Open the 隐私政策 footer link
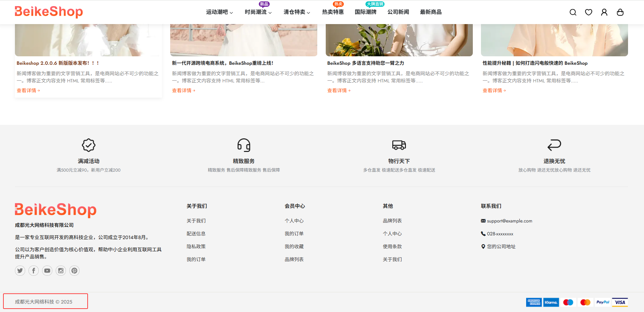 tap(196, 246)
